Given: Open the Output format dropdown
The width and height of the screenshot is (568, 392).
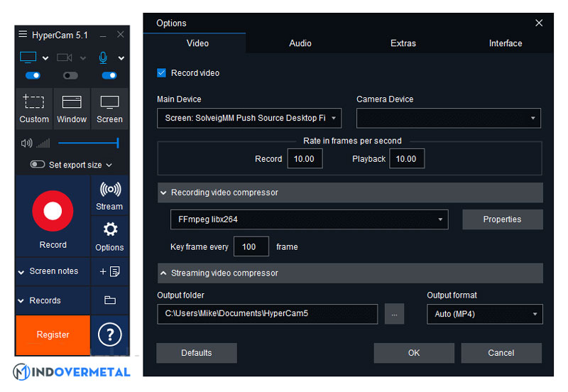Looking at the screenshot, I should [x=484, y=314].
